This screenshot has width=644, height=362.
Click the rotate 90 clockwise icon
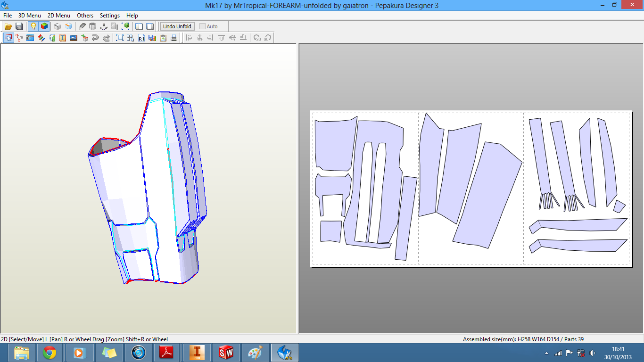pos(268,38)
